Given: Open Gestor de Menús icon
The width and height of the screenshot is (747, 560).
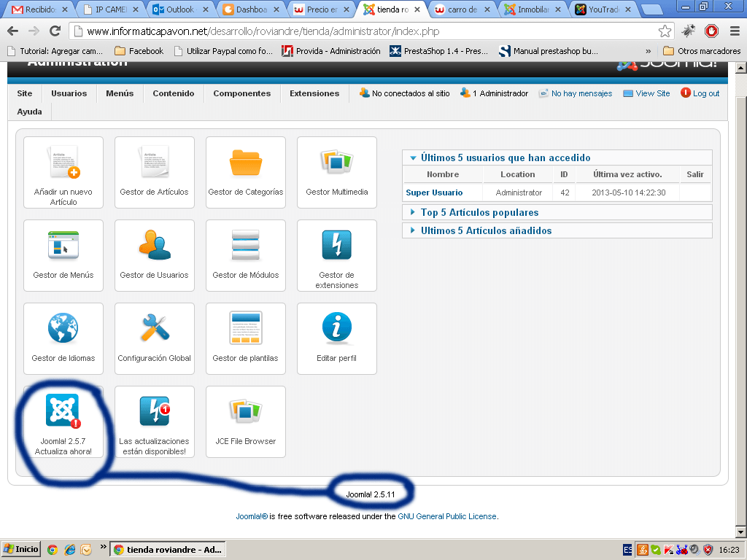Looking at the screenshot, I should [63, 245].
